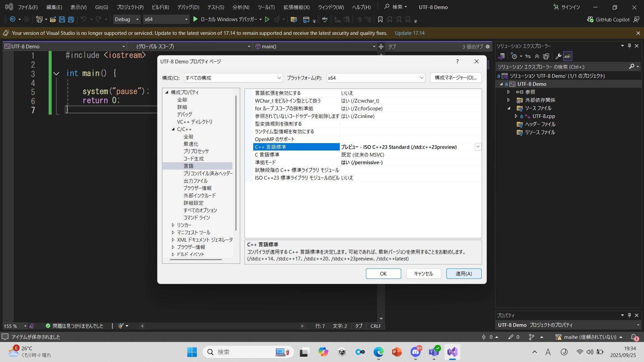Toggle a bookmark with the bookmark icon
644x362 pixels.
pos(380,19)
